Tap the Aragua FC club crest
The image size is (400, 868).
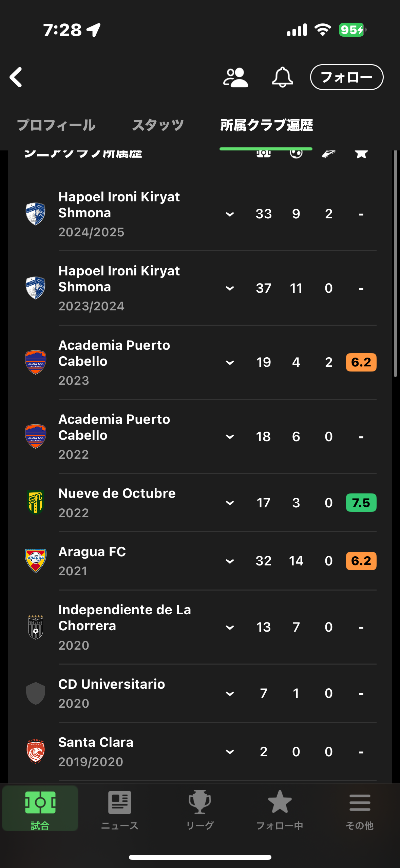36,561
